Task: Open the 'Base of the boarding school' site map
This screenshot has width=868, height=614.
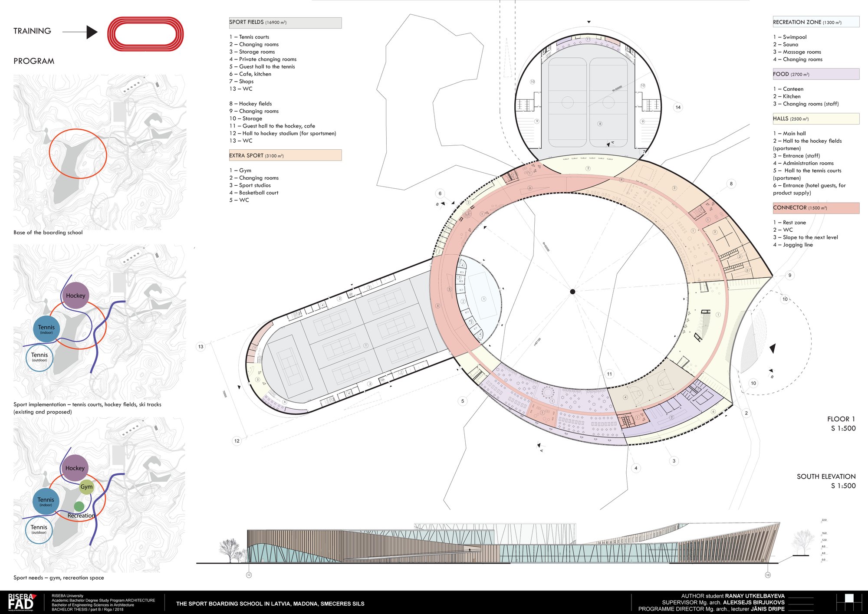Action: point(100,152)
